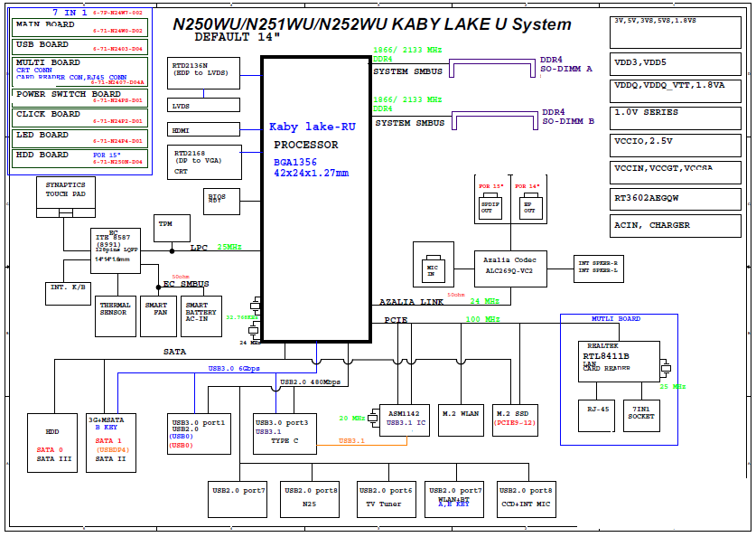Click the INT SPKER-R / INT SPKER-L block

pos(599,268)
